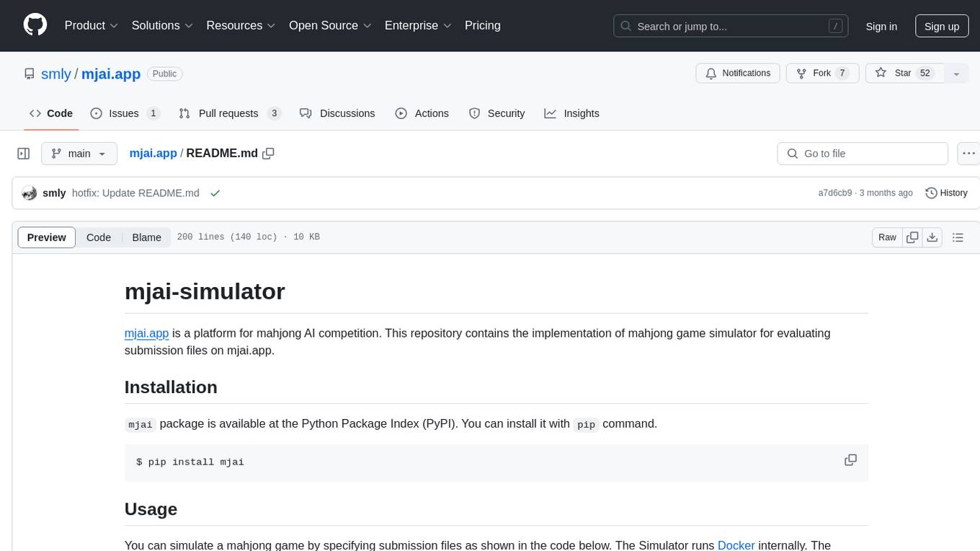Open the smly owner profile link
980x551 pixels.
coord(56,74)
